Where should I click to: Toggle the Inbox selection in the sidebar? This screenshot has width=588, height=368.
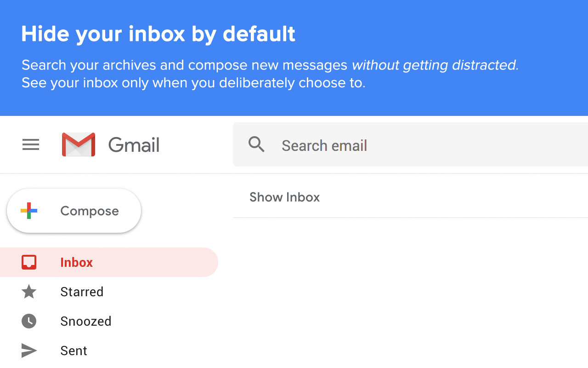[76, 262]
